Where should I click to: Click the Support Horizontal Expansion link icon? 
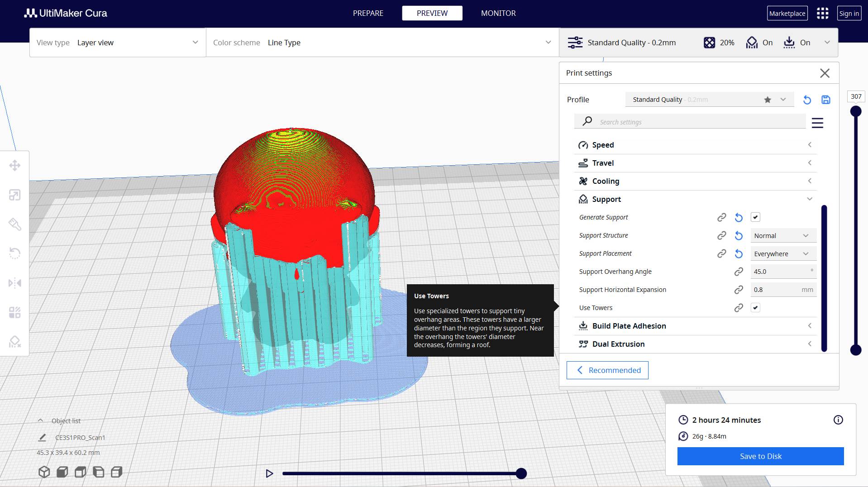(739, 290)
